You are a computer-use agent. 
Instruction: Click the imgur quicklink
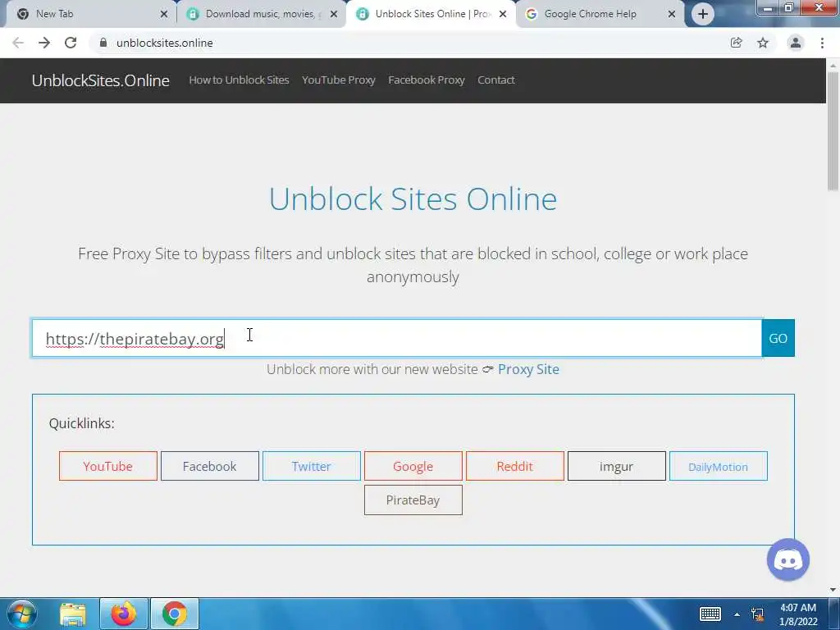(x=617, y=466)
